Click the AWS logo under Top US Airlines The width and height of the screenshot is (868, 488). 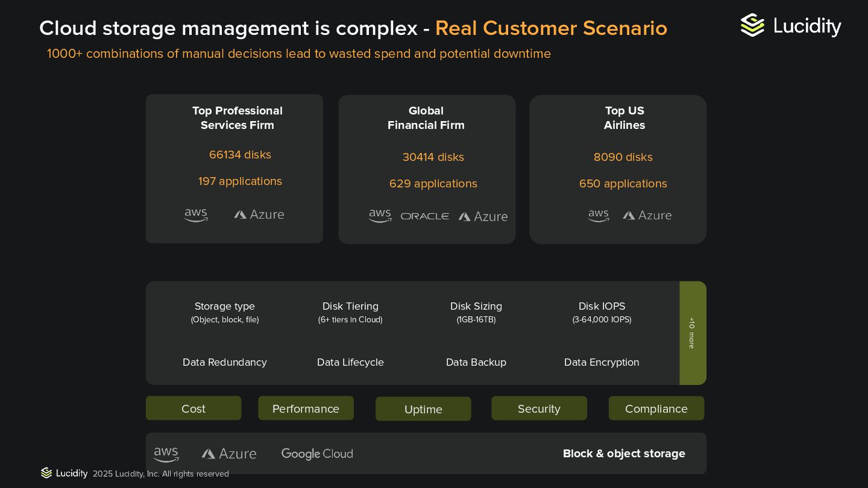coord(599,216)
